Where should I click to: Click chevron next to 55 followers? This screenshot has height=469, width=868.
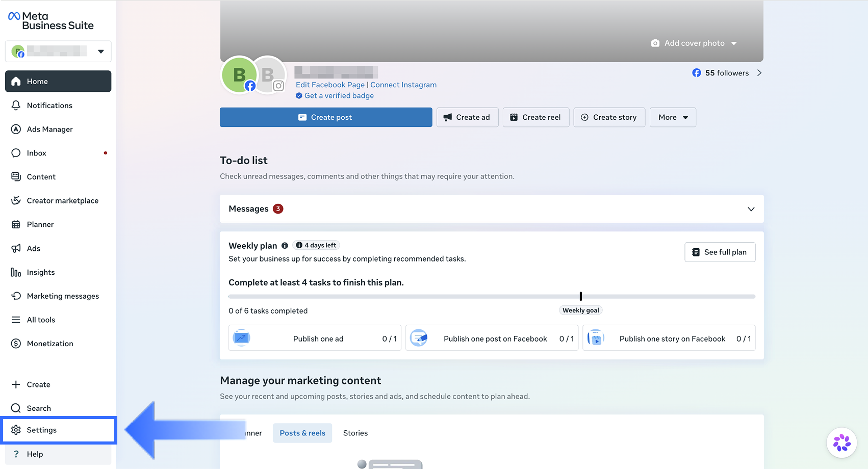coord(759,73)
